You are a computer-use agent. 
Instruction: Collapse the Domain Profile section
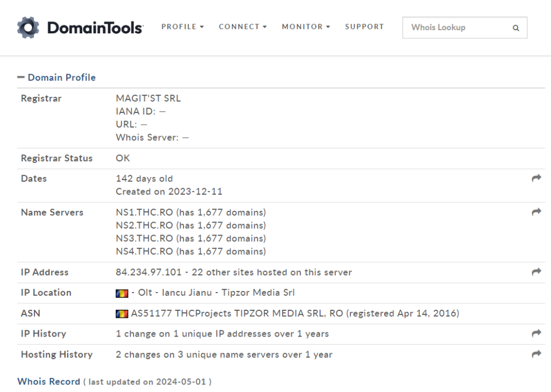pyautogui.click(x=21, y=77)
